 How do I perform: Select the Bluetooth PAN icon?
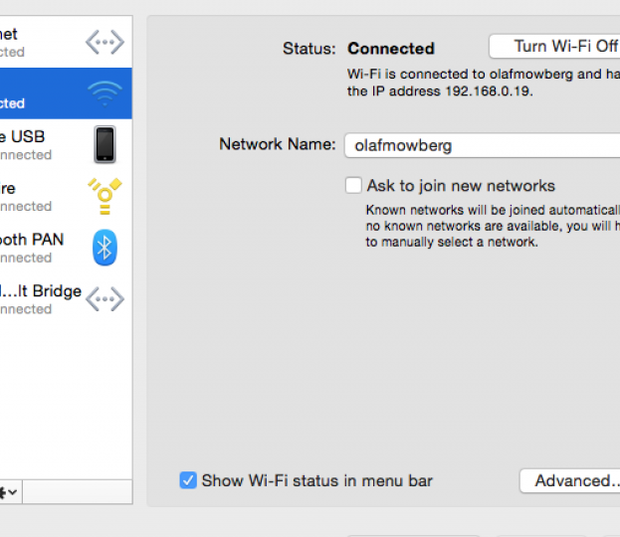point(105,248)
